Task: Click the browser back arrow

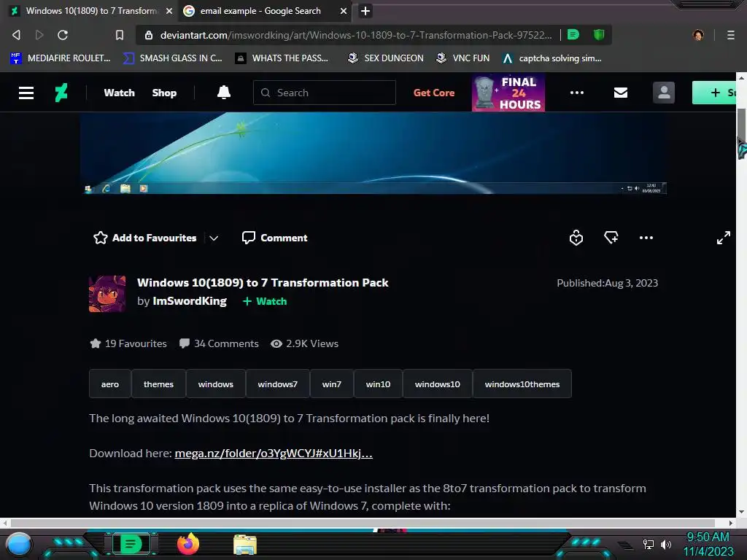Action: 16,35
